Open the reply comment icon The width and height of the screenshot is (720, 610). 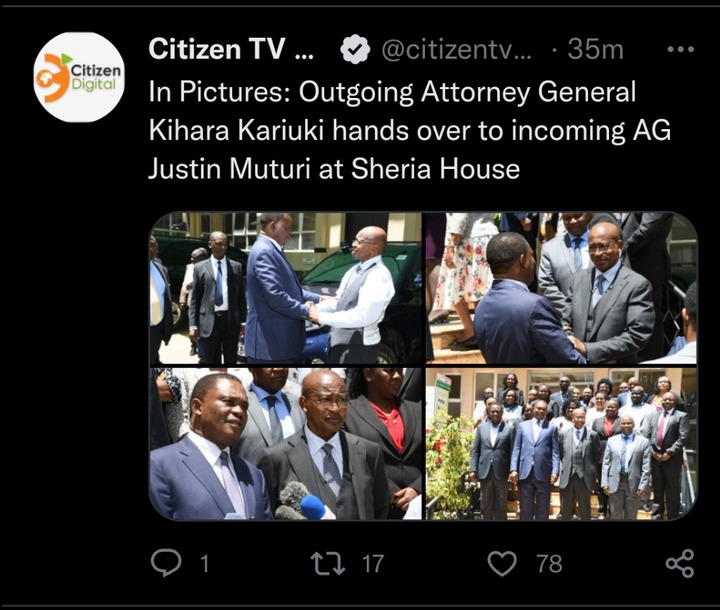166,563
